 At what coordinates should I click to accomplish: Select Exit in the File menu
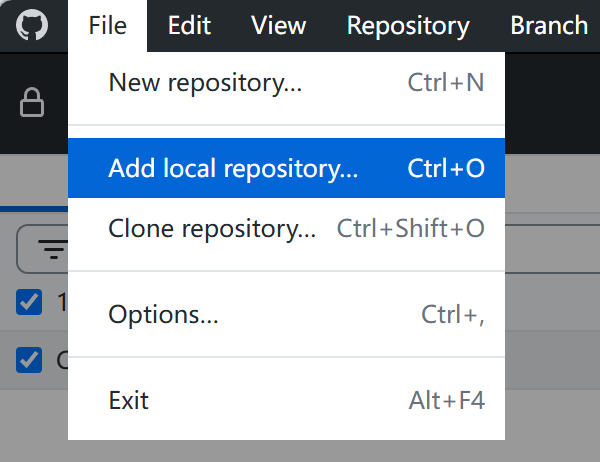pyautogui.click(x=287, y=400)
